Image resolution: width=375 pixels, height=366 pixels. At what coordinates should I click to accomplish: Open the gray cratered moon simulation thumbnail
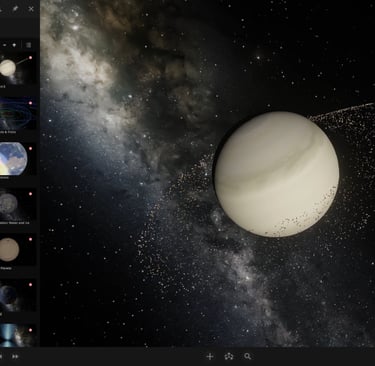[x=18, y=204]
